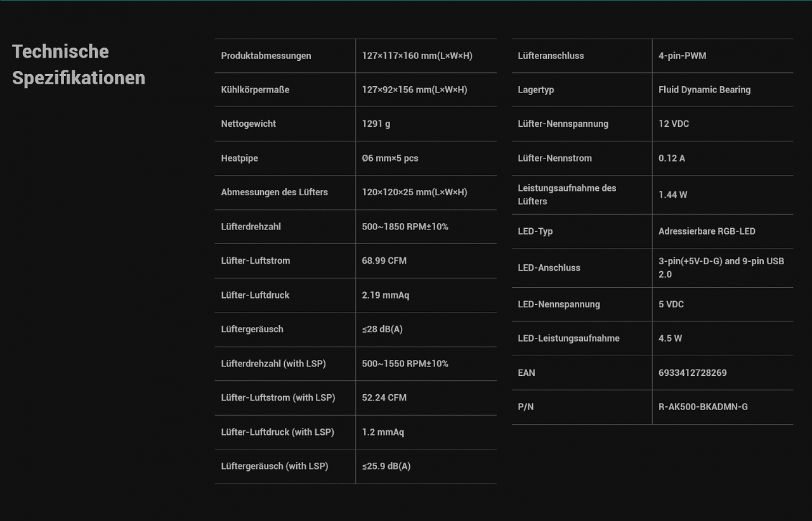Select the Lüftergeräusch (with LSP) ≤25.9 dB(A) value
This screenshot has width=812, height=521.
tap(386, 466)
